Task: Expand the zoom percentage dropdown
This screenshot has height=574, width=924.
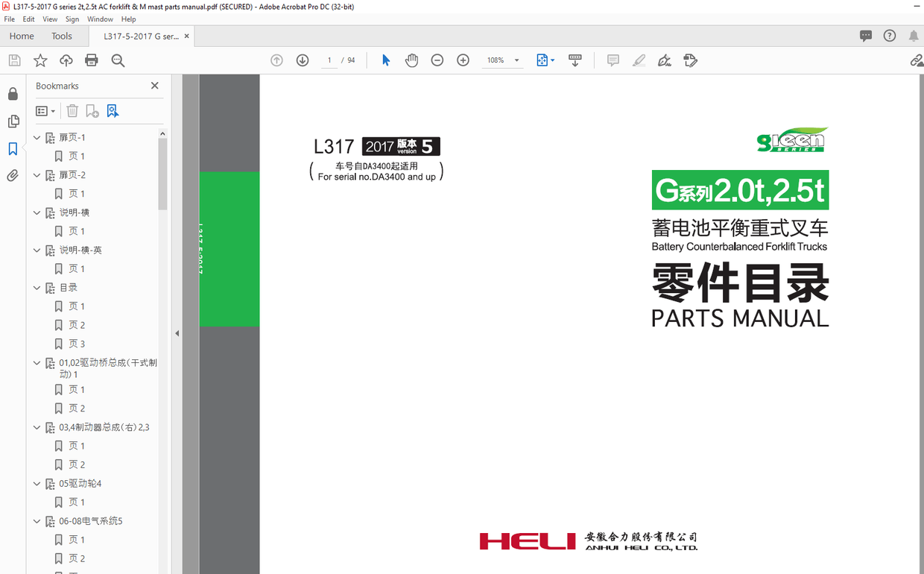Action: 516,60
